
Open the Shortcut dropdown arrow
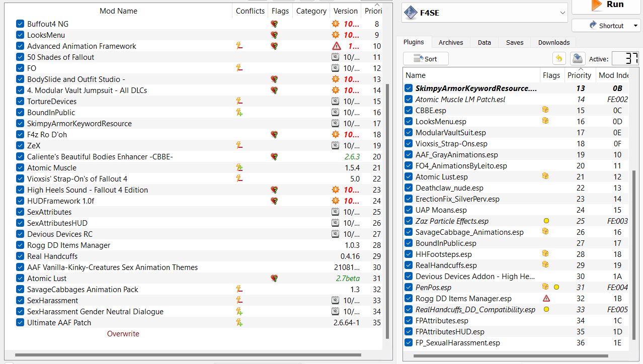pos(635,26)
